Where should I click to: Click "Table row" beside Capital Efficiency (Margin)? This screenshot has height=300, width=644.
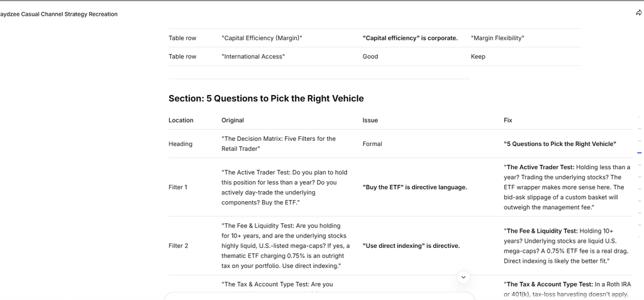tap(182, 38)
